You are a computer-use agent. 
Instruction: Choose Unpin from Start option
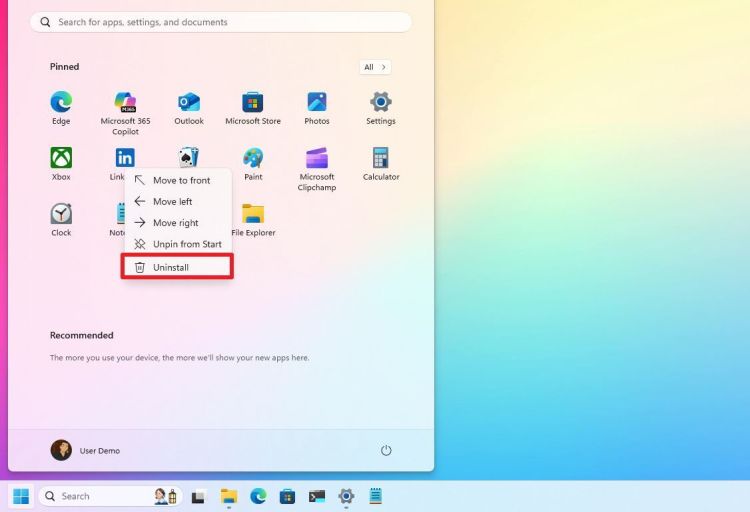coord(178,244)
